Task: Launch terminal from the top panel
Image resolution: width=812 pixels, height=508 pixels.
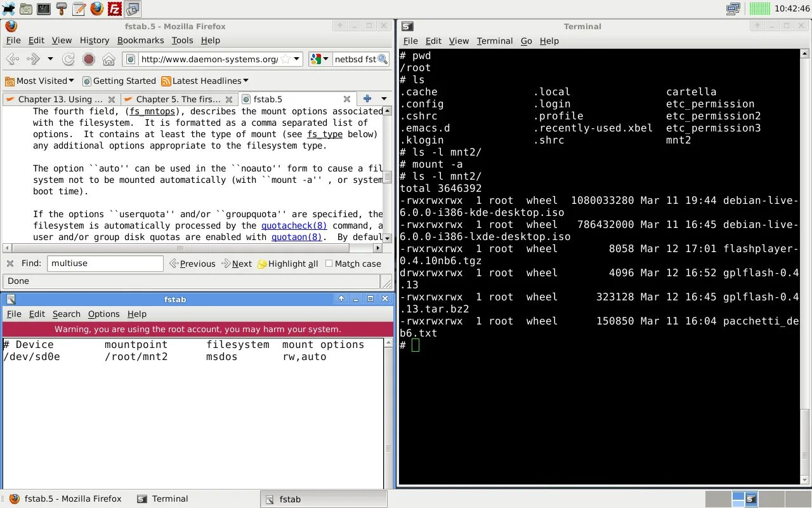Action: tap(44, 9)
